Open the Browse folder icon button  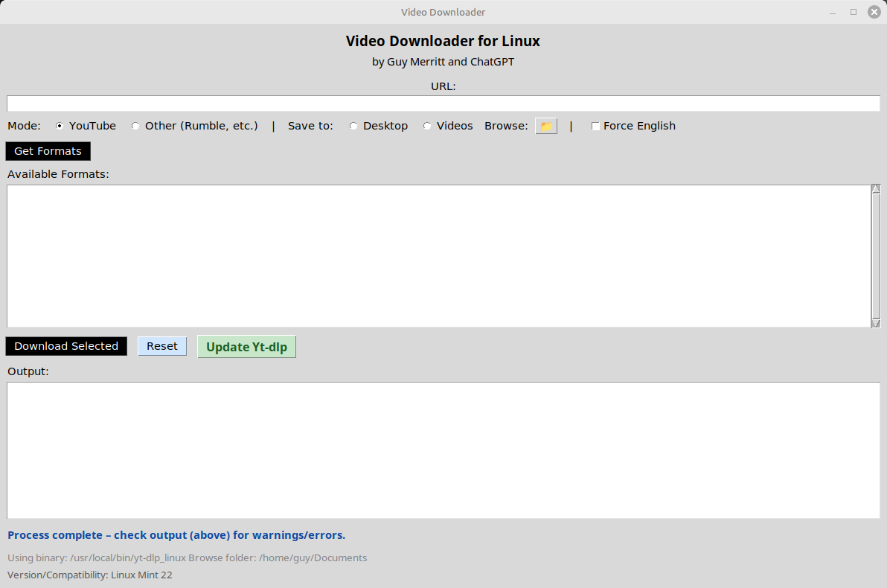[546, 126]
